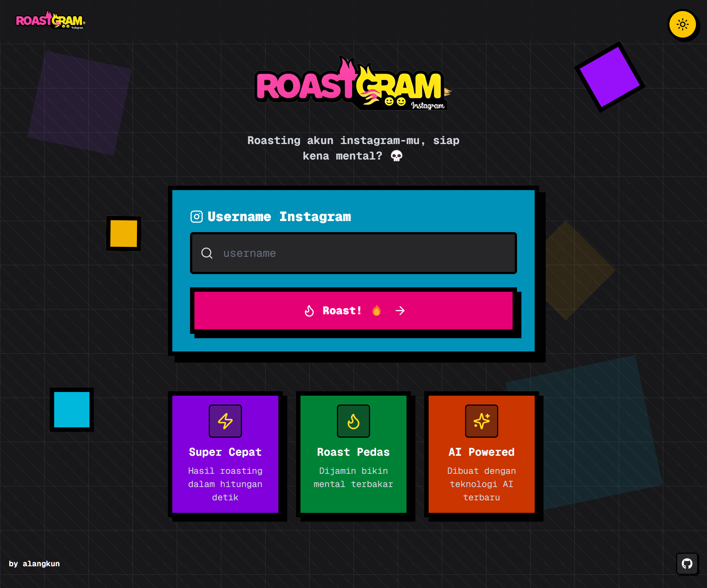707x588 pixels.
Task: Click the flame outline icon on Roast button
Action: tap(309, 311)
